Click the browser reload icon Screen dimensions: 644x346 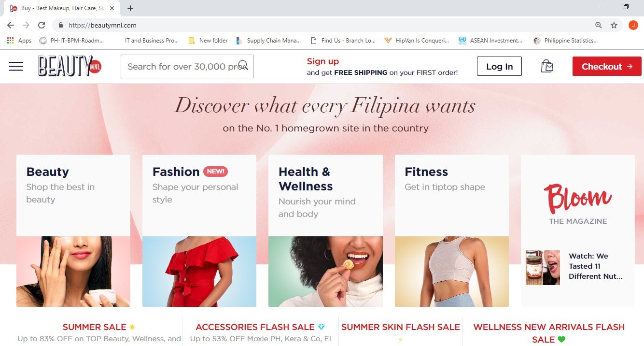tap(42, 25)
